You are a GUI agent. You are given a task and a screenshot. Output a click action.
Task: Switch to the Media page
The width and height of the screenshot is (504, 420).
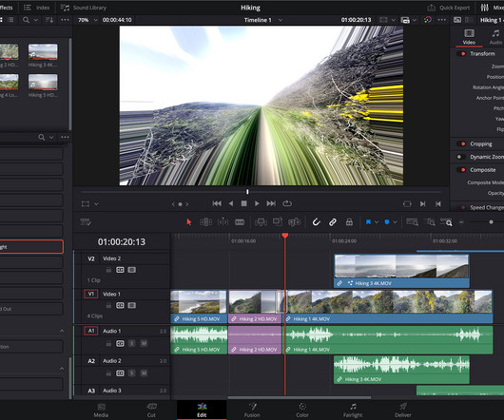tap(101, 410)
